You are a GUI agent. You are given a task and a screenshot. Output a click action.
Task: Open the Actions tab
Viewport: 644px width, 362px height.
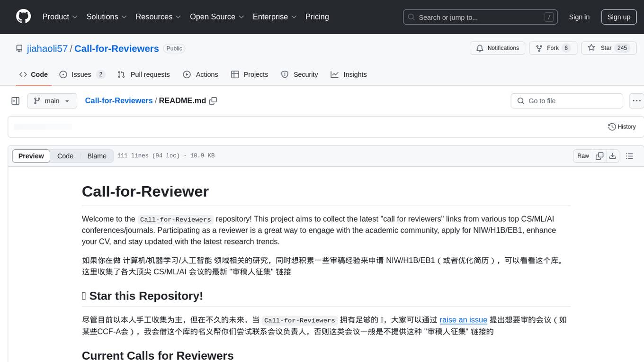[x=200, y=74]
